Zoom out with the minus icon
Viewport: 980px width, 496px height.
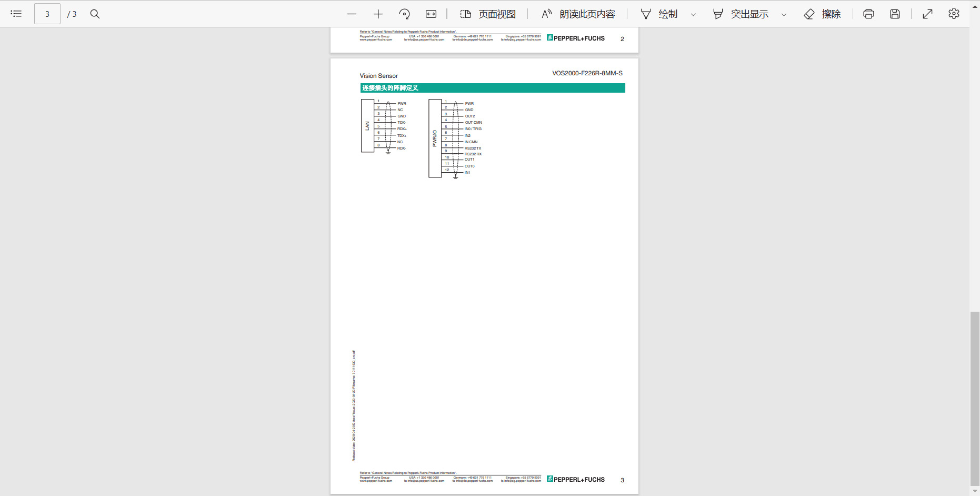352,14
